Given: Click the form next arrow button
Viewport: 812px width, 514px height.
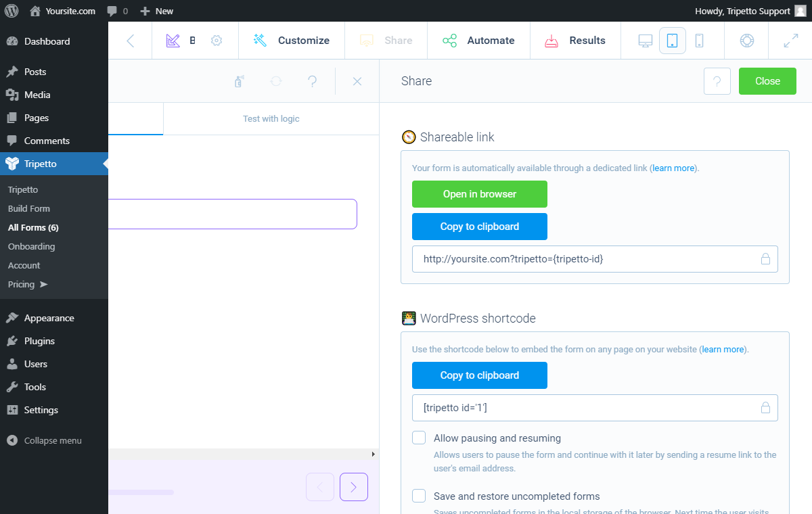Looking at the screenshot, I should tap(354, 487).
